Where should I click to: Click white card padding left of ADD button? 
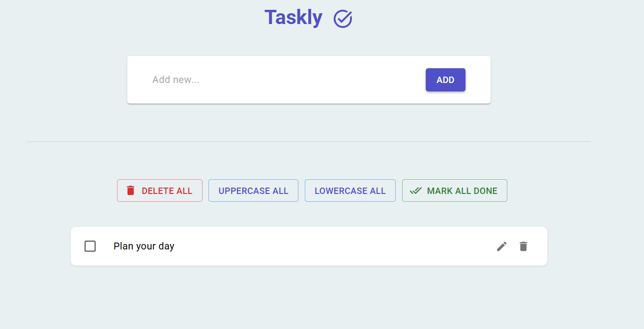[403, 93]
